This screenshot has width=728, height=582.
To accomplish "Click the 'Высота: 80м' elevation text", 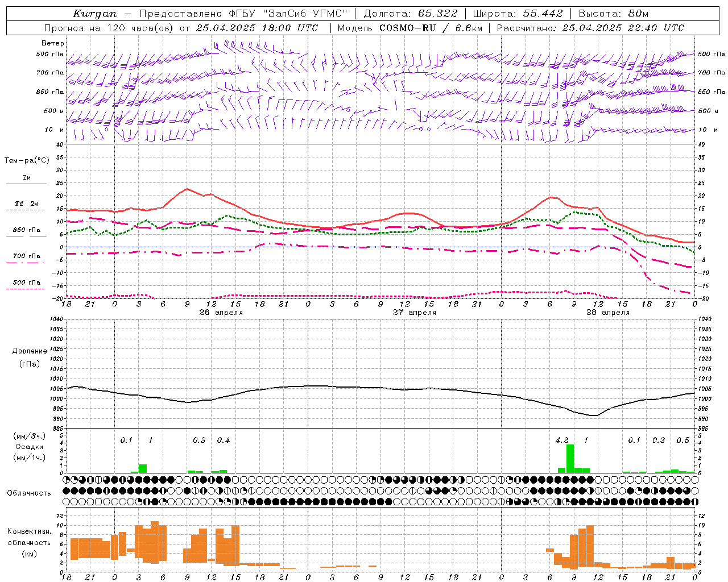I will pos(614,14).
